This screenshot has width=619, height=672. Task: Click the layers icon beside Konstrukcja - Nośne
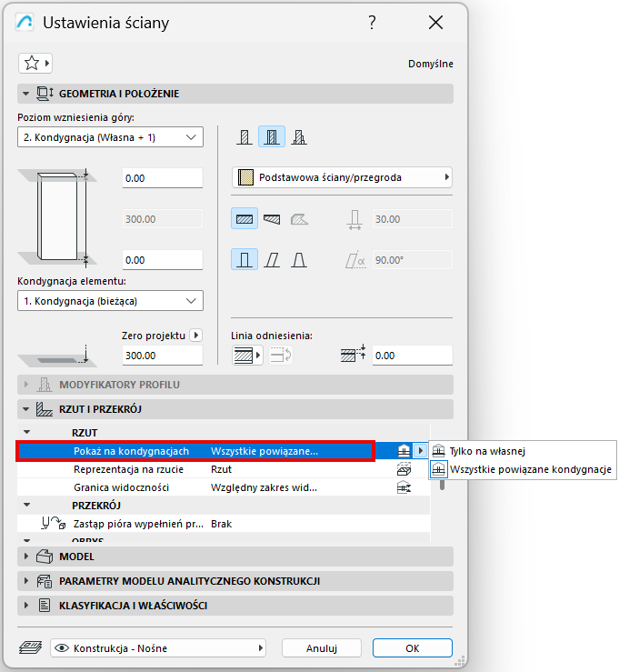tap(30, 647)
